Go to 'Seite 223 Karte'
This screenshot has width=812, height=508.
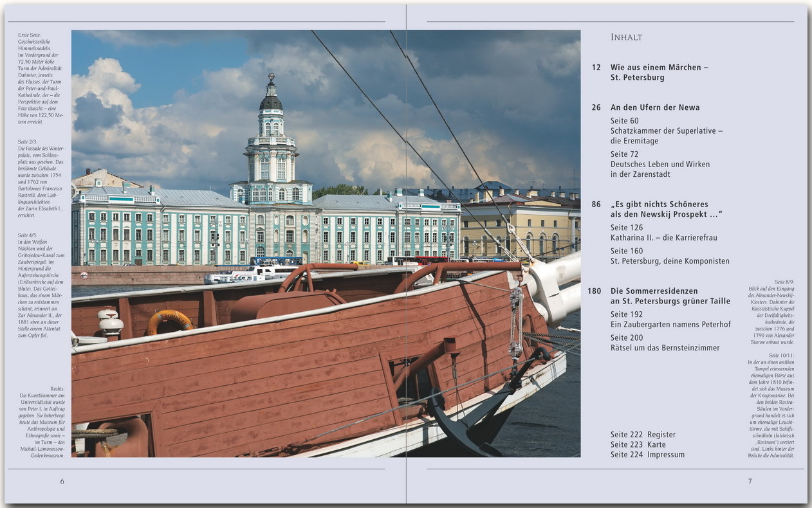(x=638, y=444)
